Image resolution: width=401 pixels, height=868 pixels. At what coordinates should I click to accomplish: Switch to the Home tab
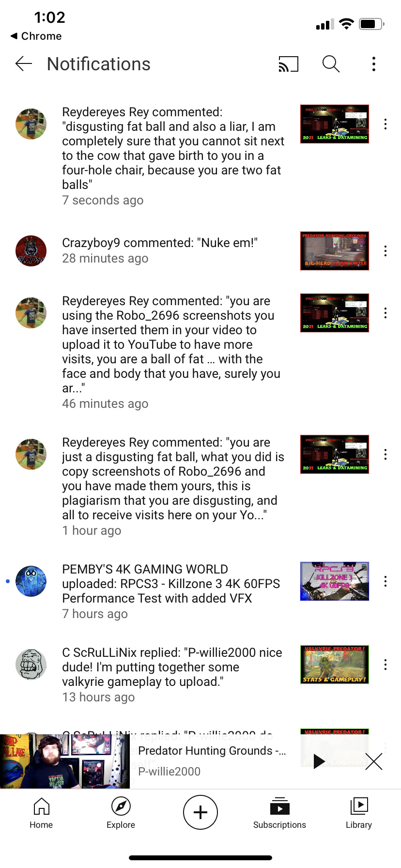41,813
